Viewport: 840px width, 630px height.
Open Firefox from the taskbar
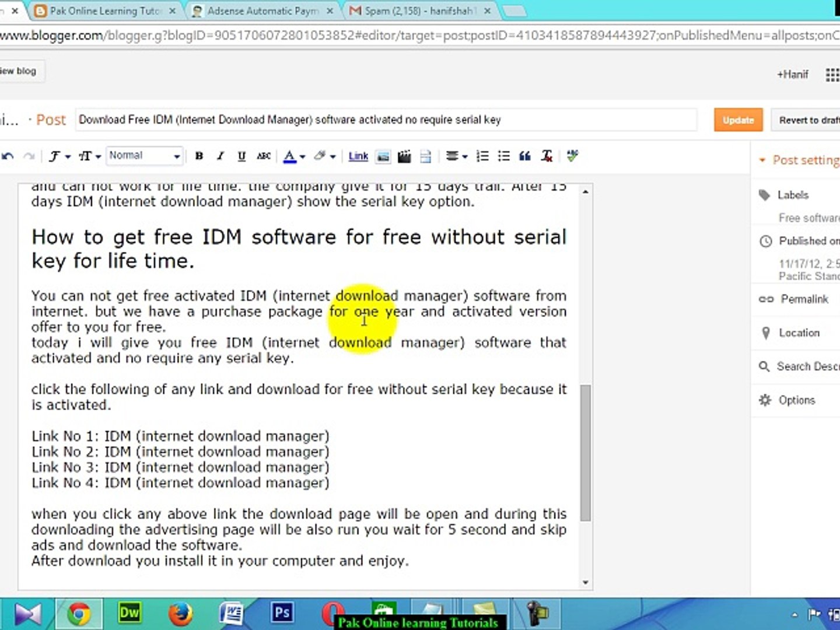(181, 614)
